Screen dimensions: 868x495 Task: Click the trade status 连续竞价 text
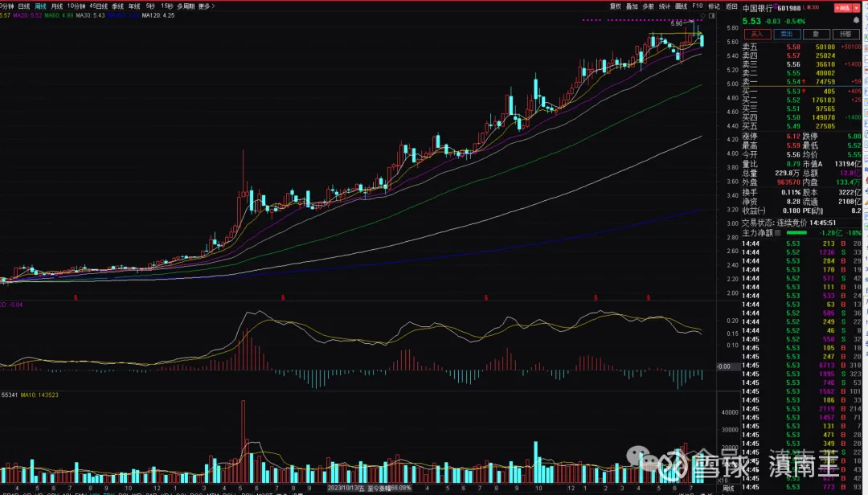tap(791, 223)
